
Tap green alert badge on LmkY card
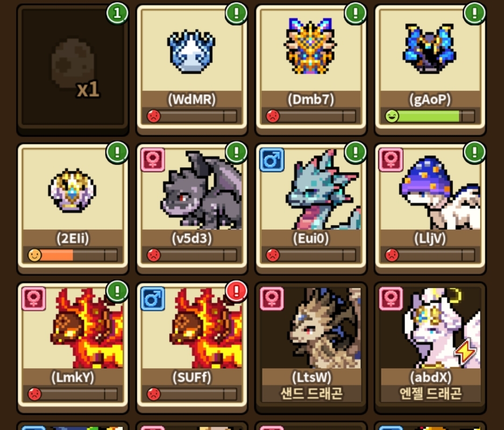click(x=117, y=291)
